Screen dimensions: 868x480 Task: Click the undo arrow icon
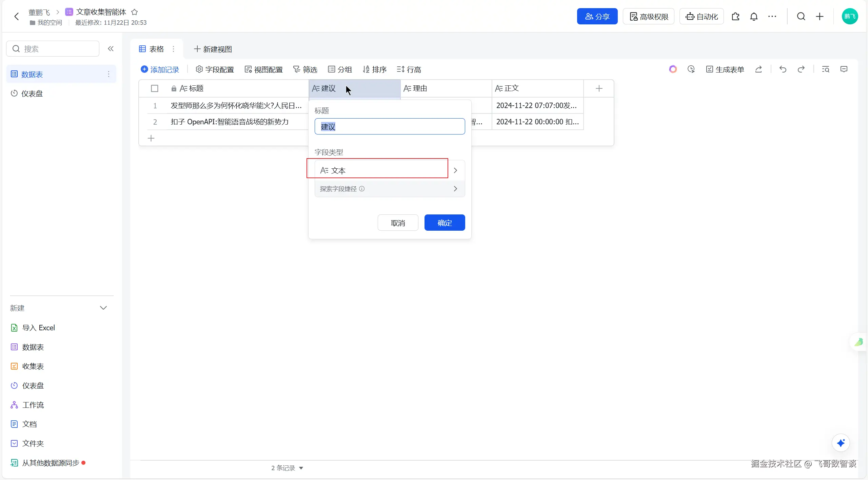[783, 69]
